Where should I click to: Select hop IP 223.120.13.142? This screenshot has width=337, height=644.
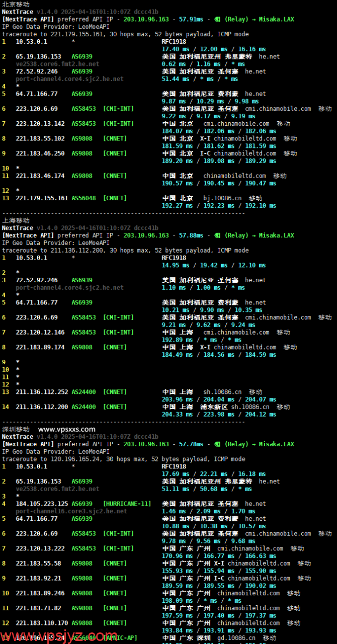coord(40,124)
